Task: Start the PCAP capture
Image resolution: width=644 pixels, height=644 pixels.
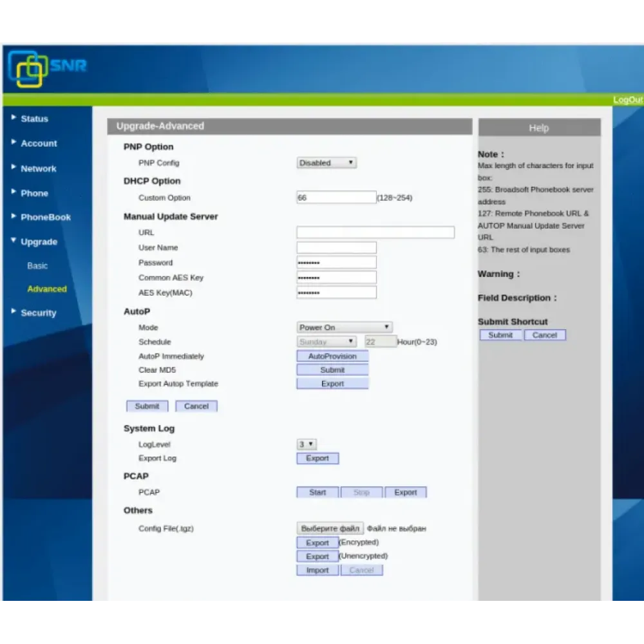Action: (x=317, y=492)
